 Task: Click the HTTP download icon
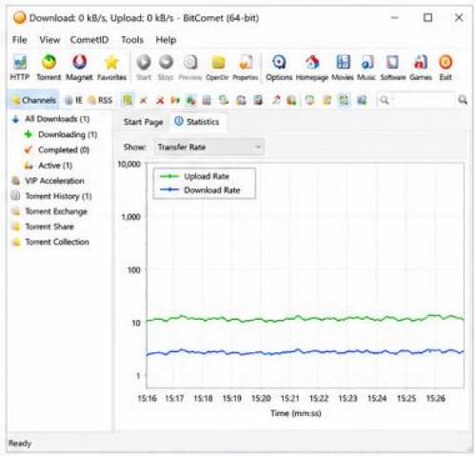(x=20, y=68)
